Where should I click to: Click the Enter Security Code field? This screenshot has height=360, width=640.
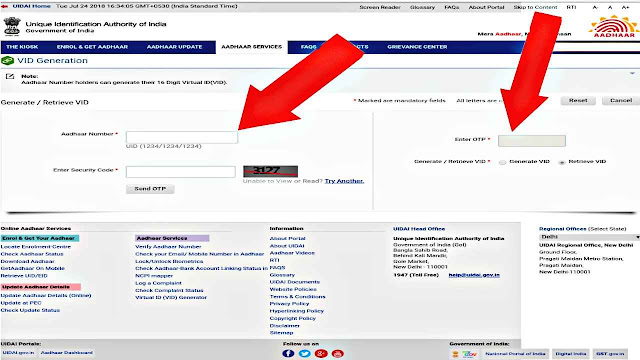point(180,172)
